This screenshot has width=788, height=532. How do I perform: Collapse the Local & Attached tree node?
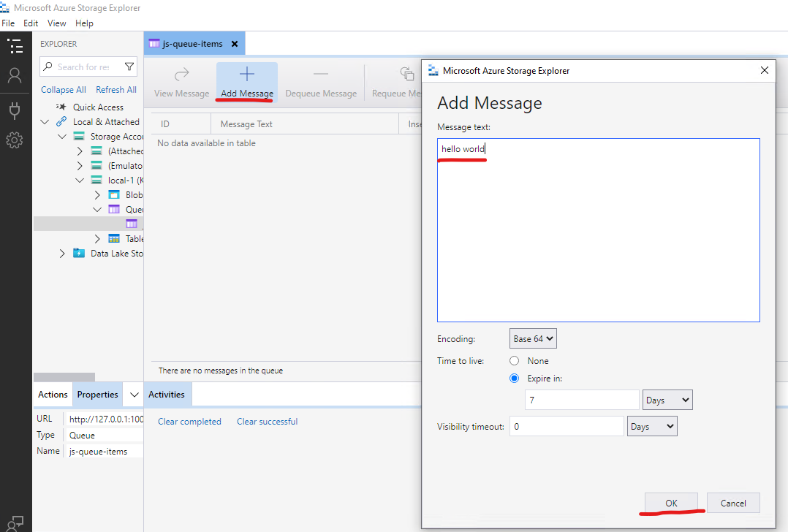coord(45,121)
